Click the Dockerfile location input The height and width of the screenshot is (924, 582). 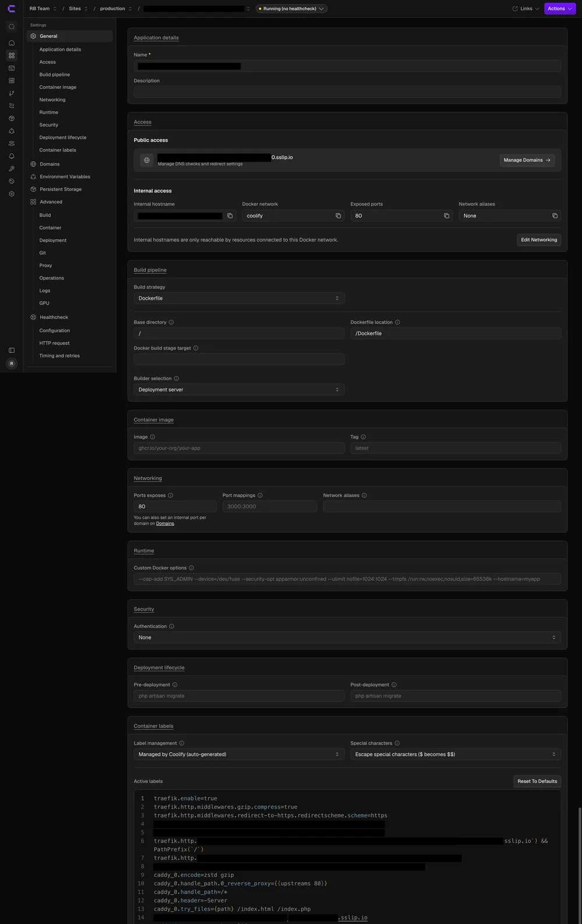[456, 334]
